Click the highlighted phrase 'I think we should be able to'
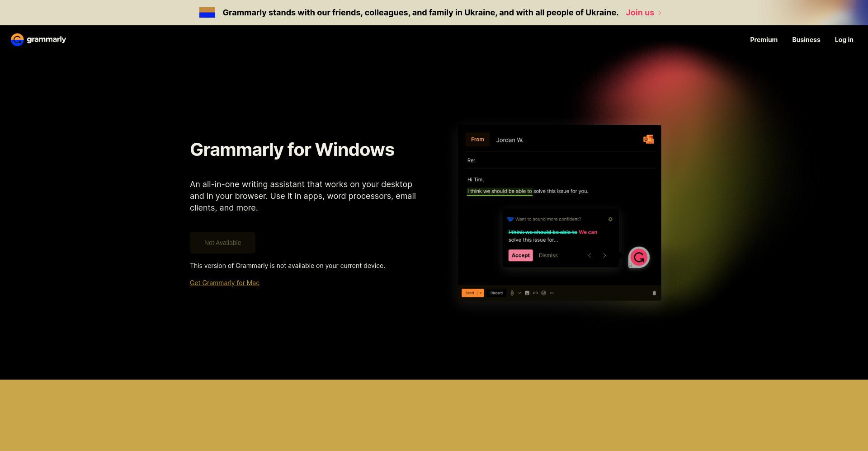This screenshot has width=868, height=451. (x=500, y=191)
